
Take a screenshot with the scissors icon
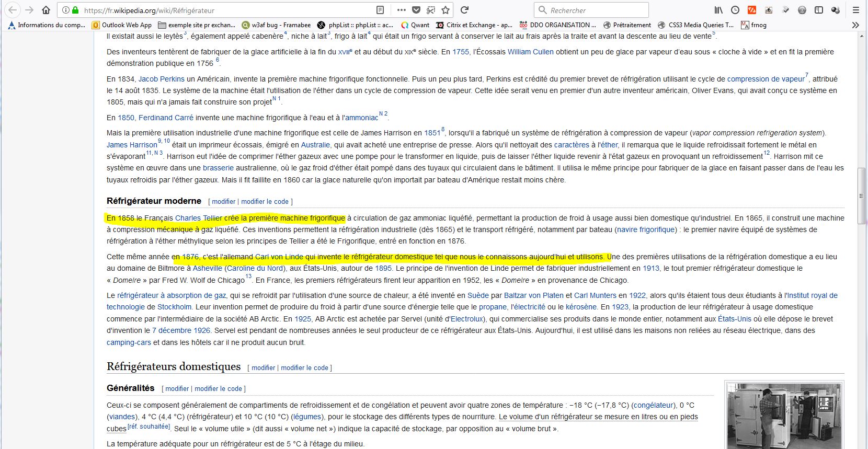click(x=431, y=10)
